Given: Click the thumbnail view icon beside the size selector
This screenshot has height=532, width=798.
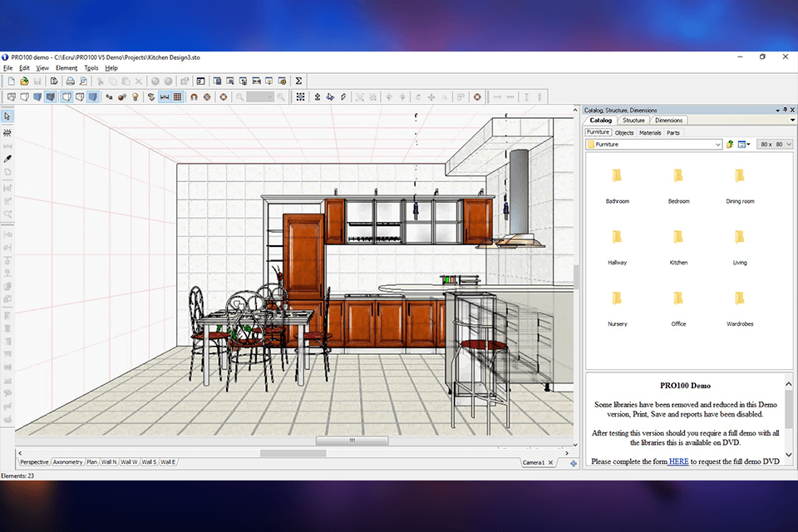Looking at the screenshot, I should click(x=742, y=143).
